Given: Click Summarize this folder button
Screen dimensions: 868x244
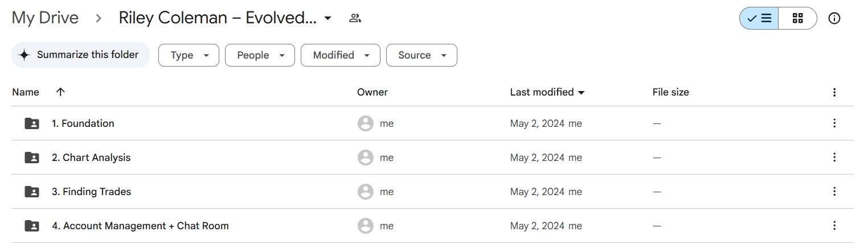Looking at the screenshot, I should click(80, 55).
